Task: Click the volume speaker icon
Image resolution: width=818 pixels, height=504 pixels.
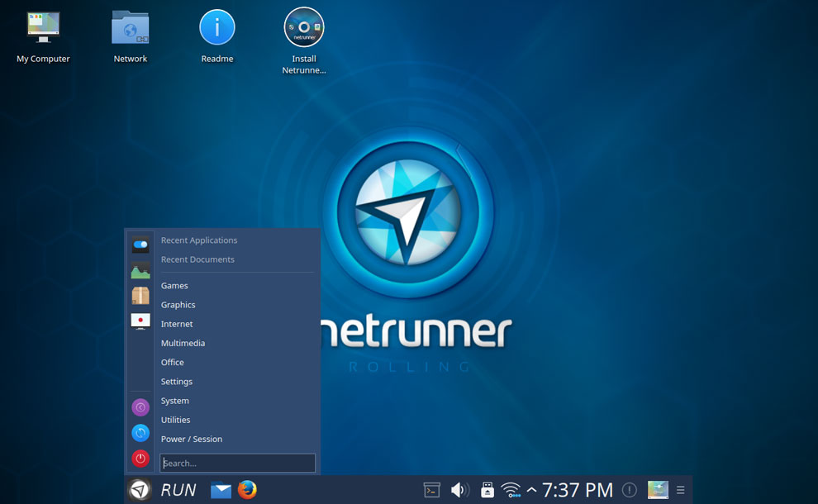Action: coord(459,490)
